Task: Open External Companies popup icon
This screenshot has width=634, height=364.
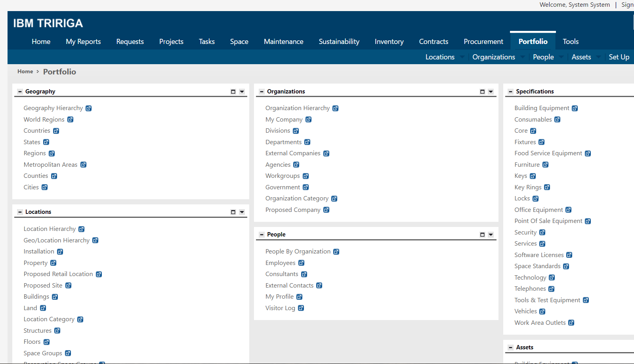Action: (326, 153)
